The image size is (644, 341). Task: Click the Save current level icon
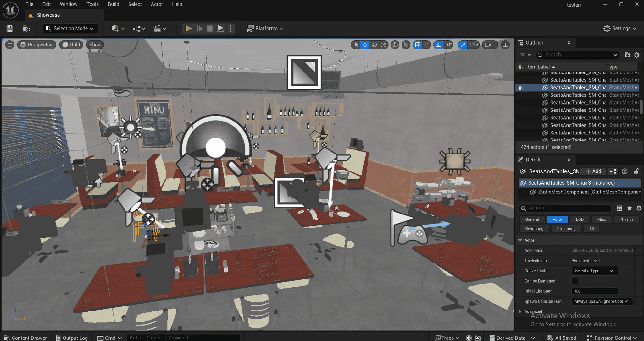coord(10,29)
